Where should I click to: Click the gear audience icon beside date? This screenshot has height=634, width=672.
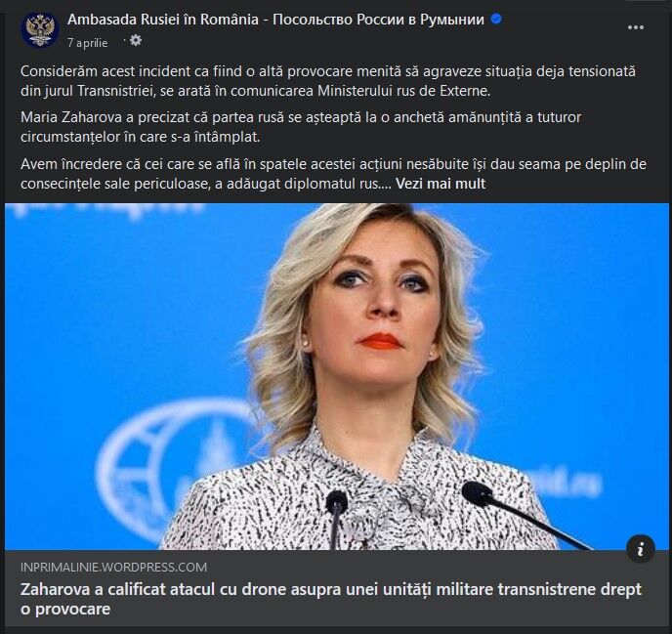[x=136, y=41]
